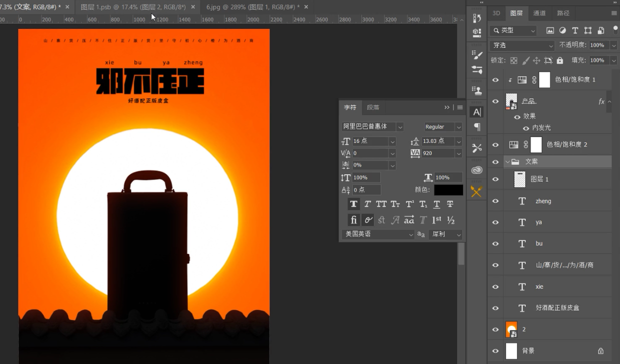Toggle visibility of the 内发光 effect

coord(526,128)
